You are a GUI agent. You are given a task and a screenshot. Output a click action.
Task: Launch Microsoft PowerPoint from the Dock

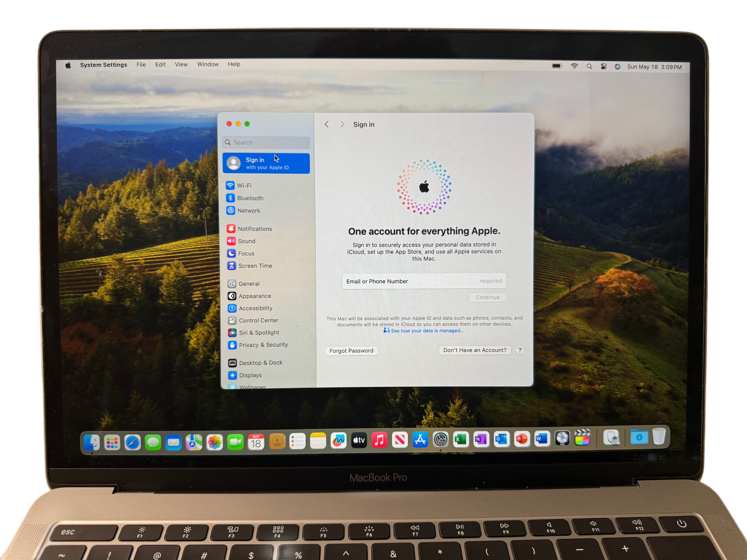(522, 439)
